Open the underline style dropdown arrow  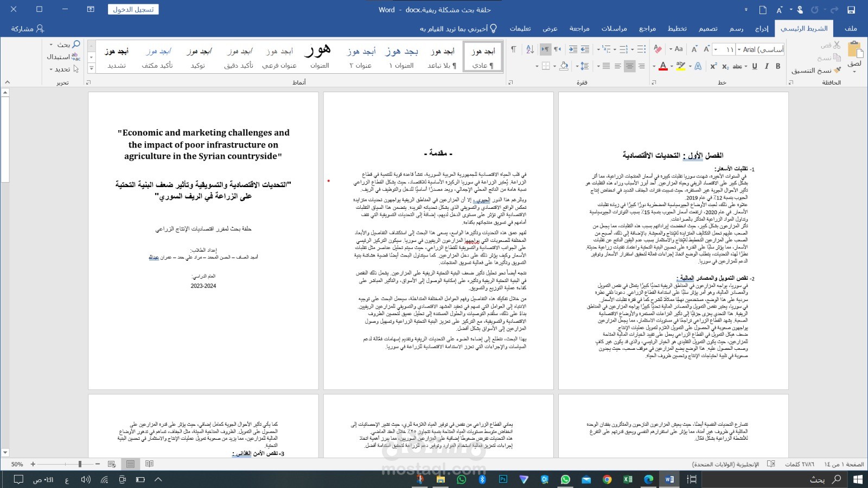[746, 66]
